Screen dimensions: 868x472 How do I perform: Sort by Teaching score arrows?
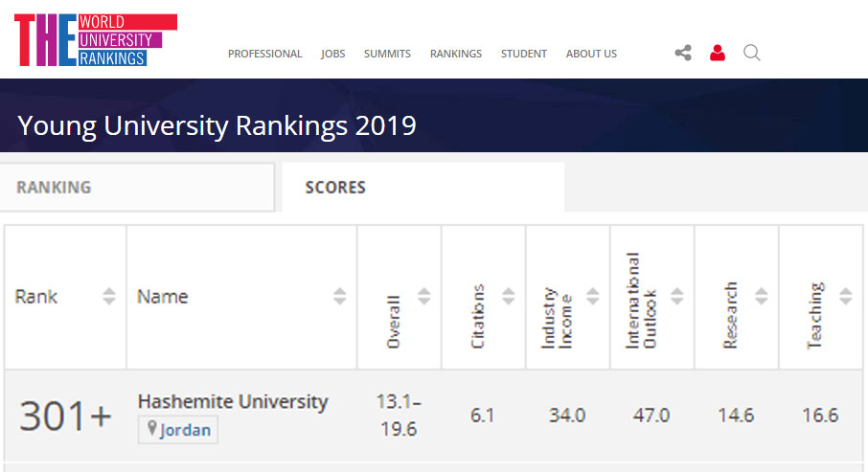pos(845,297)
